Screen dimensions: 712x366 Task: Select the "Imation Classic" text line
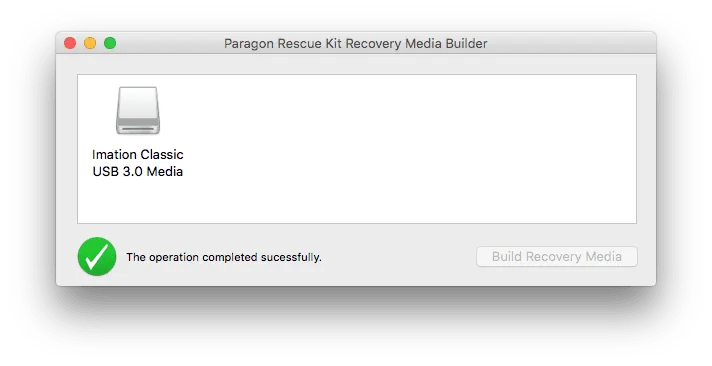pos(138,154)
